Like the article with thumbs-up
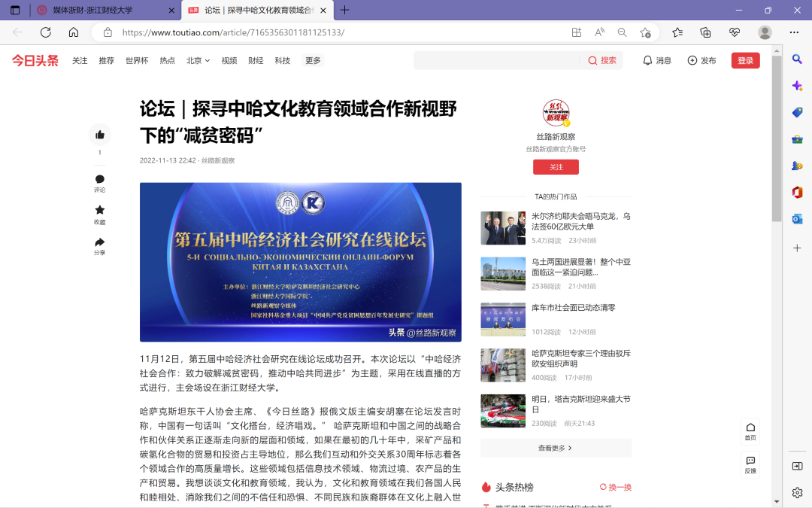The width and height of the screenshot is (812, 508). coord(100,135)
